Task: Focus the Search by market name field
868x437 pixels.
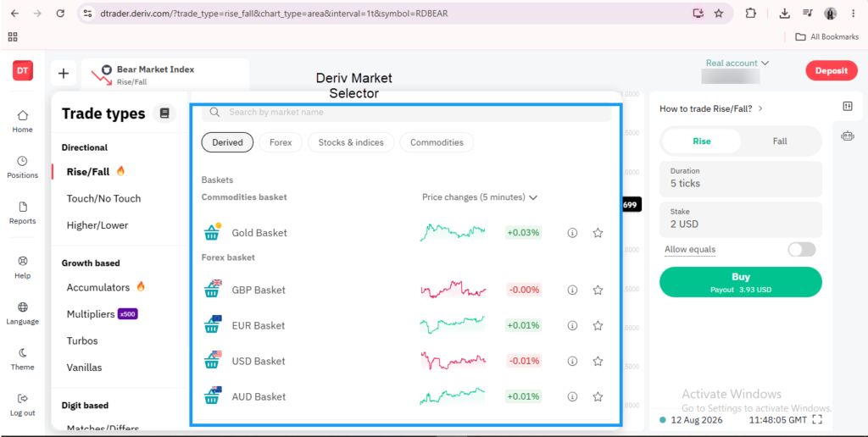Action: pyautogui.click(x=406, y=113)
